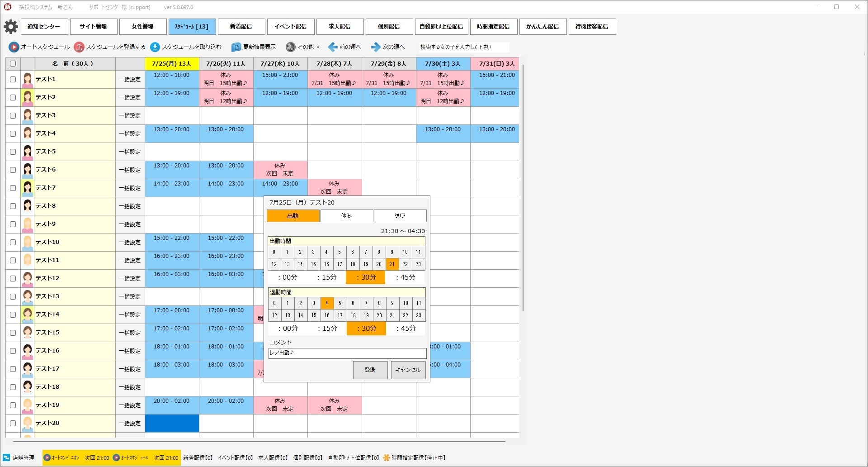Open 一括設定 for テスト13
868x467 pixels.
coord(130,297)
